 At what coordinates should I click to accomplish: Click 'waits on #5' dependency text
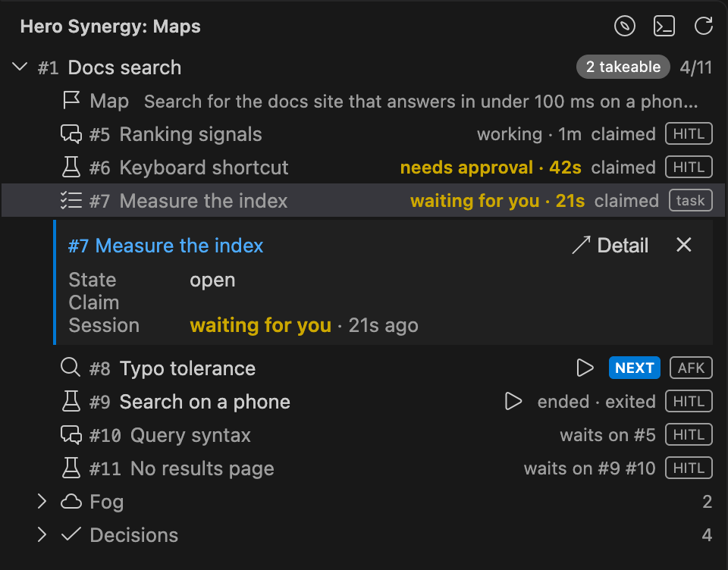607,435
